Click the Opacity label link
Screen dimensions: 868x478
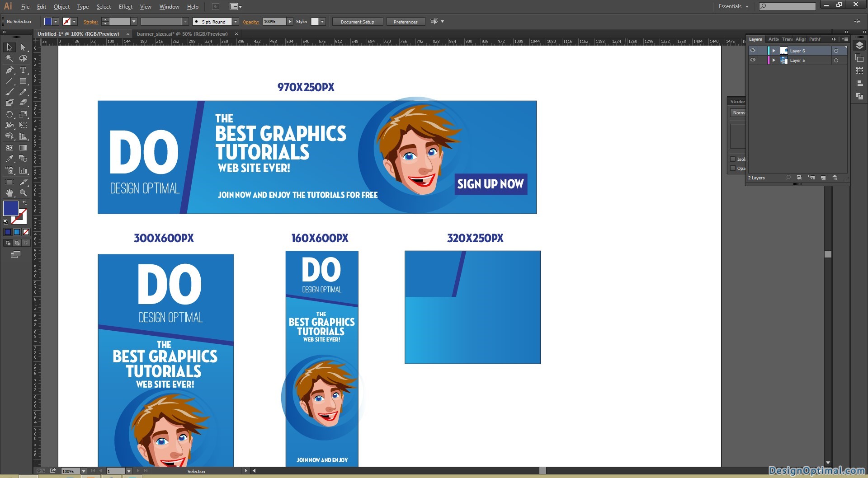click(x=251, y=22)
